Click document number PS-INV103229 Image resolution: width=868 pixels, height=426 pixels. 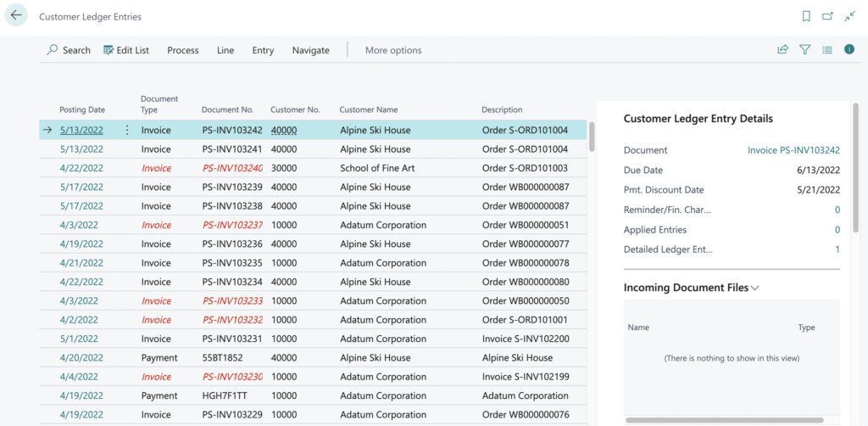pos(232,414)
